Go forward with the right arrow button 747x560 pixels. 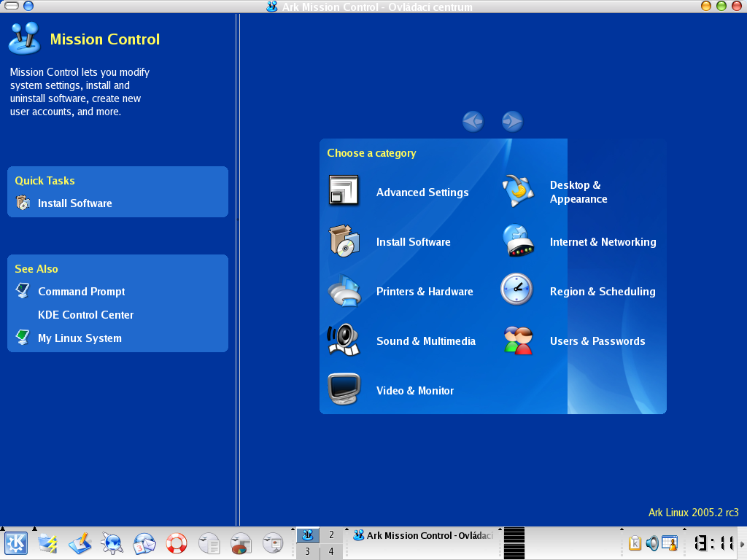point(512,122)
